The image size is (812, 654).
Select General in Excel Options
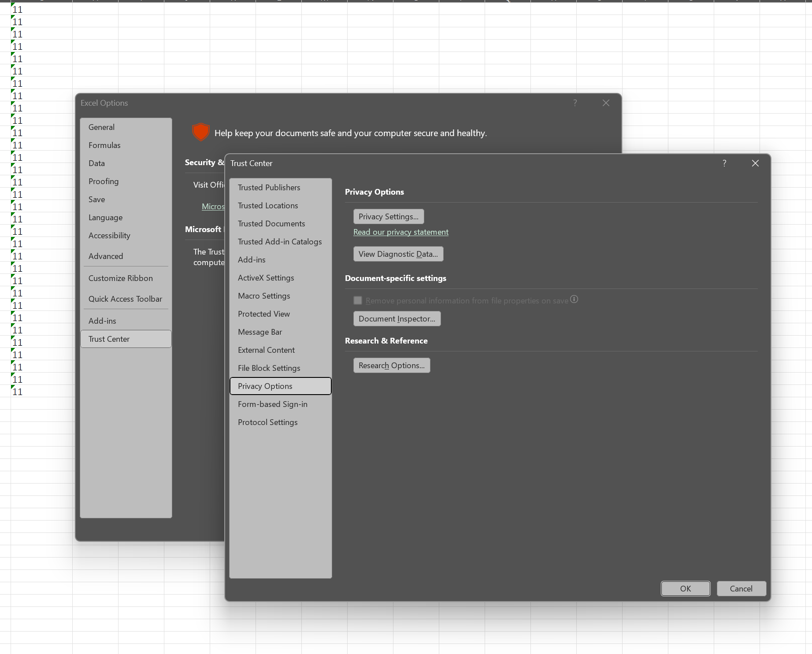[x=126, y=127]
